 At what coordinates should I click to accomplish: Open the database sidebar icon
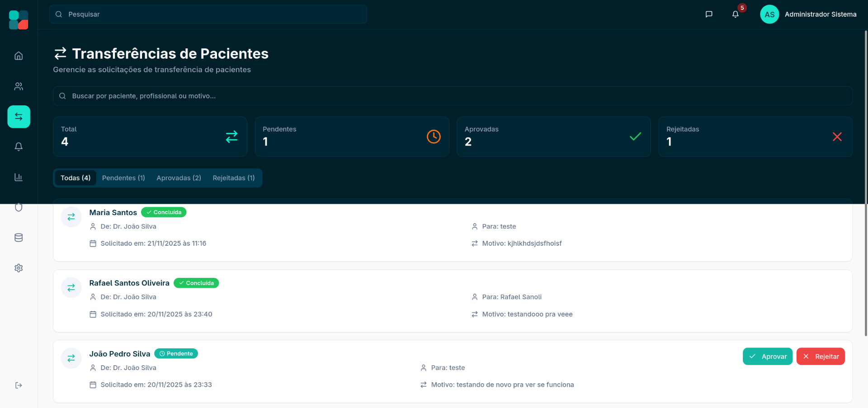19,238
